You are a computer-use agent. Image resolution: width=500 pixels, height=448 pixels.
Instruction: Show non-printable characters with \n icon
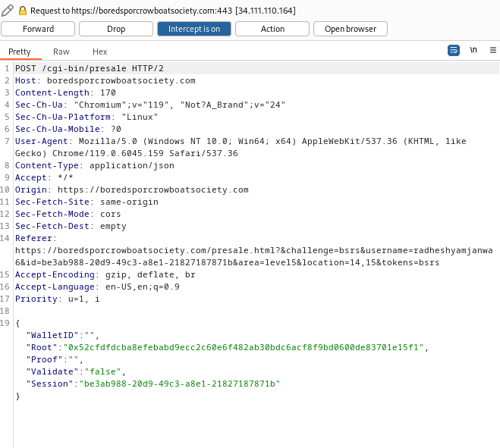point(473,50)
